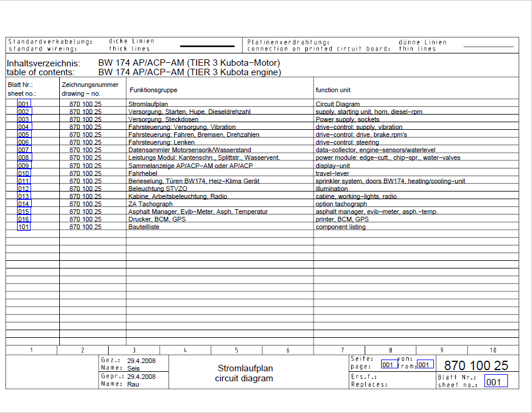Click grid column number 5 at bottom

tap(237, 350)
